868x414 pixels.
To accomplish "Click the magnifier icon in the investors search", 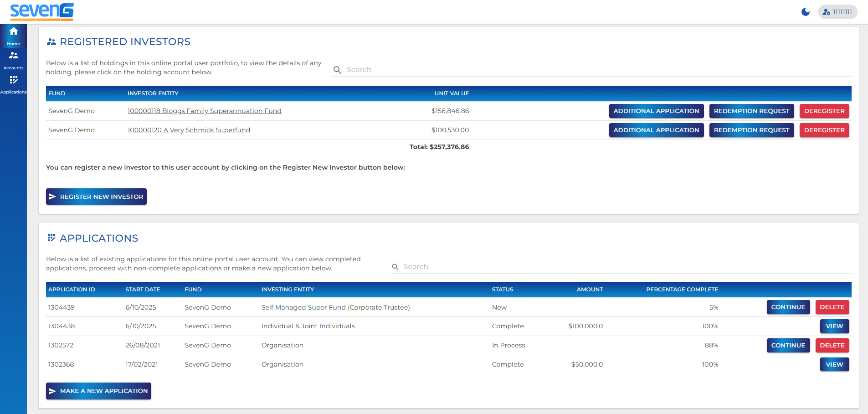I will click(337, 70).
